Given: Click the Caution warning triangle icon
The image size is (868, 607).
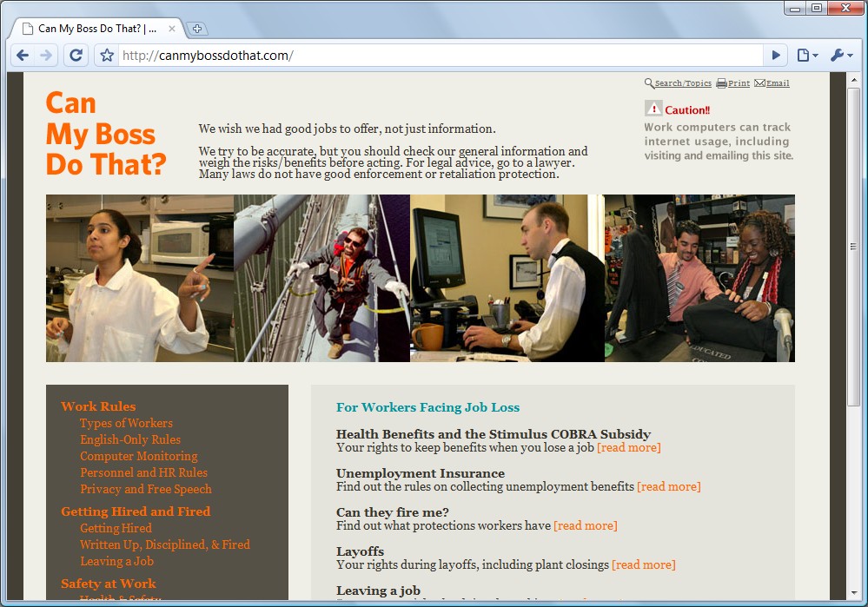Looking at the screenshot, I should [x=653, y=108].
